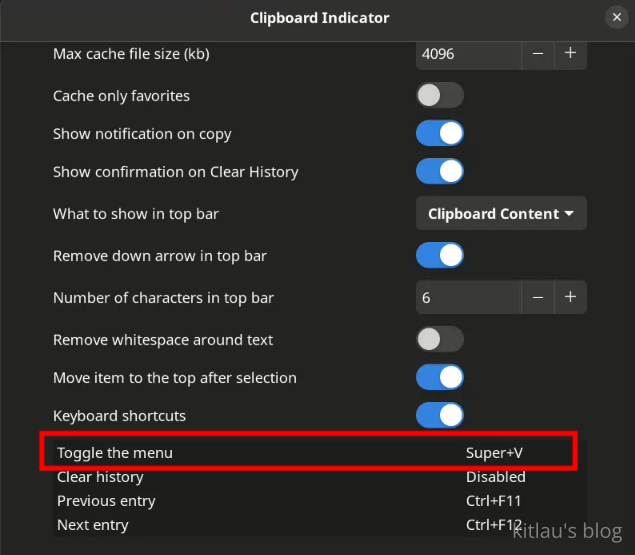
Task: Disable Show confirmation on Clear History
Action: [x=440, y=171]
